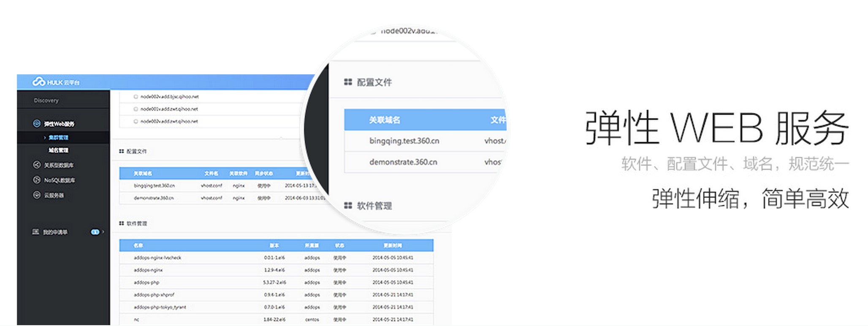Click the arrow beside 集群管理
The width and height of the screenshot is (868, 326).
coord(45,138)
